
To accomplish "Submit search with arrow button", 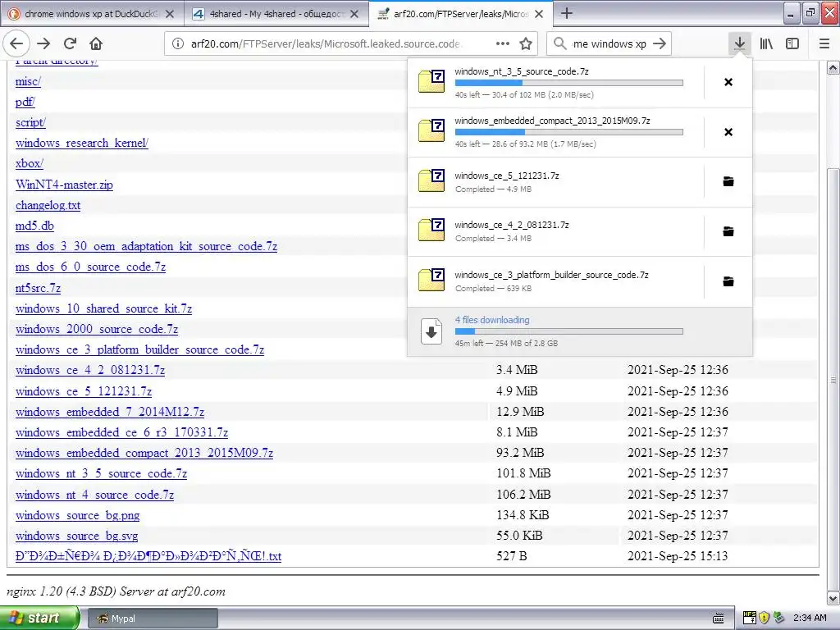I will tap(660, 44).
